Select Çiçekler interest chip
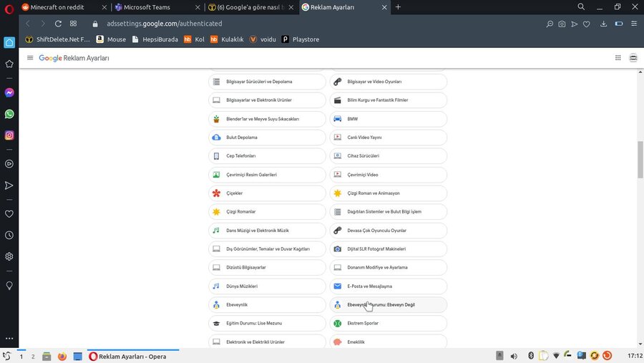The width and height of the screenshot is (644, 363). coord(267,193)
